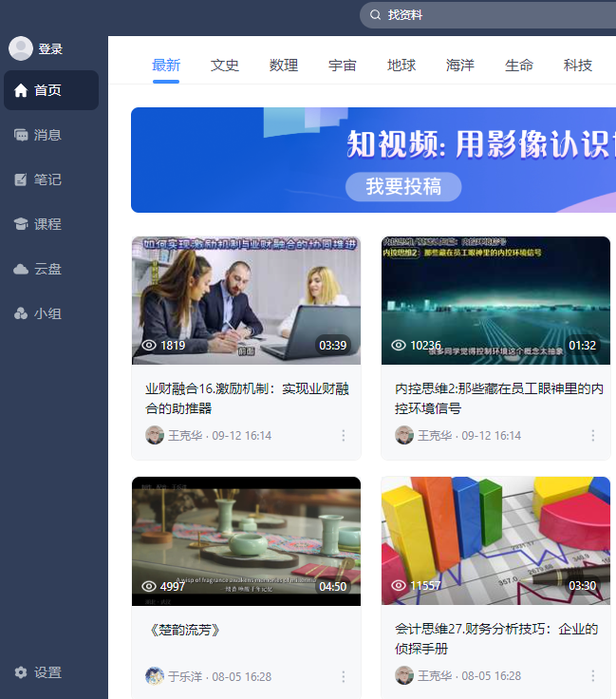The width and height of the screenshot is (616, 699).
Task: Open title 《楚韵流芳》
Action: (184, 630)
